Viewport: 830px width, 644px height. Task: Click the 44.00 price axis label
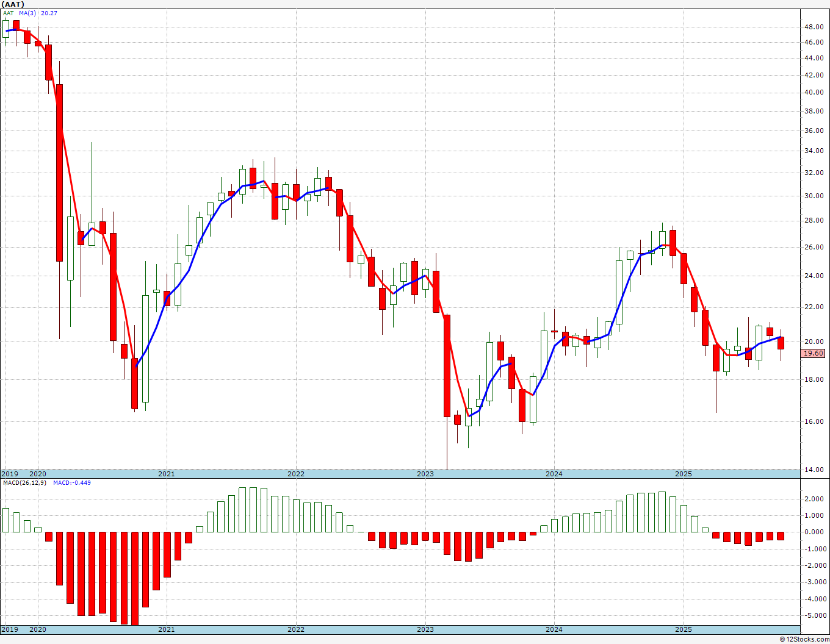814,58
